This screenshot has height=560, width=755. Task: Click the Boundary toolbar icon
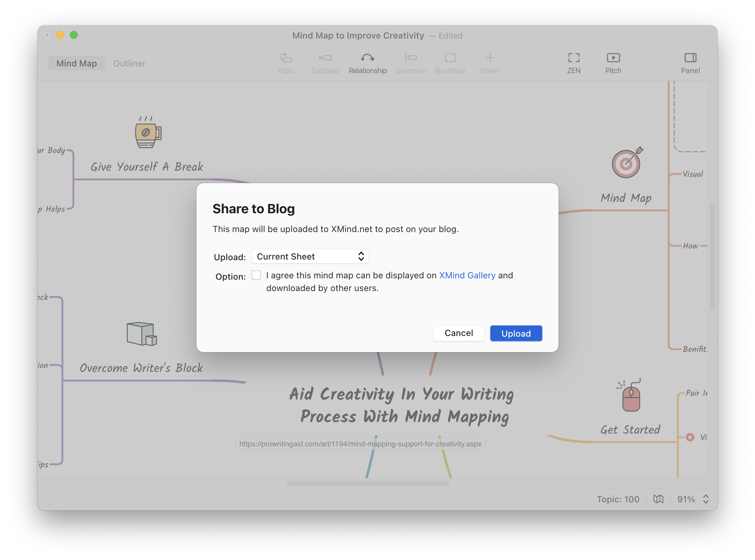(x=450, y=63)
